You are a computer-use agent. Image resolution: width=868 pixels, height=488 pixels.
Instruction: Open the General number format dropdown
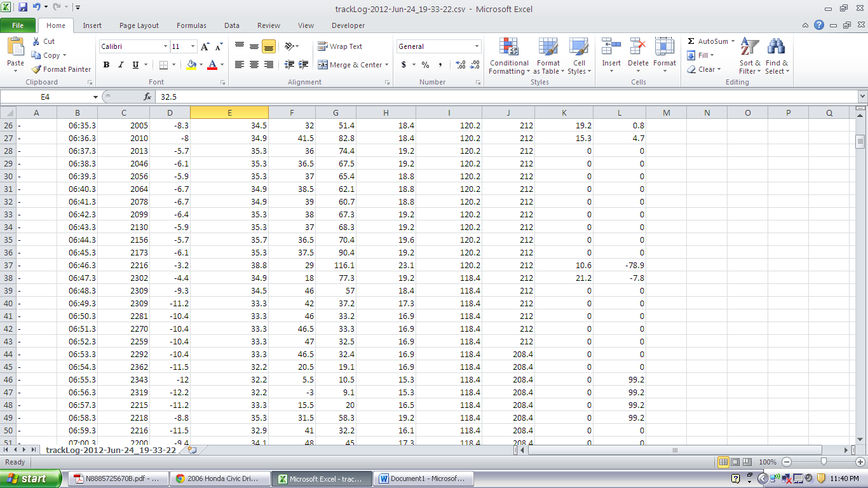(x=477, y=46)
